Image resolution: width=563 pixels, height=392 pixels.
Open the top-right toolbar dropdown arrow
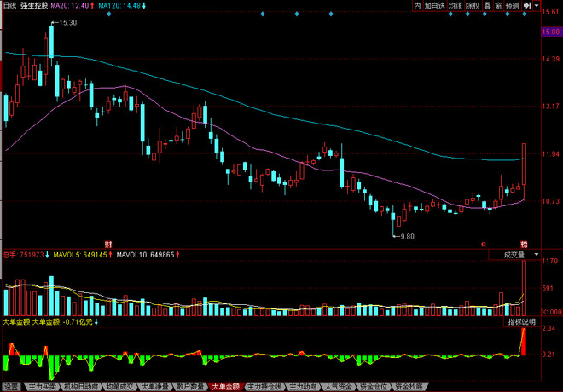coord(537,6)
